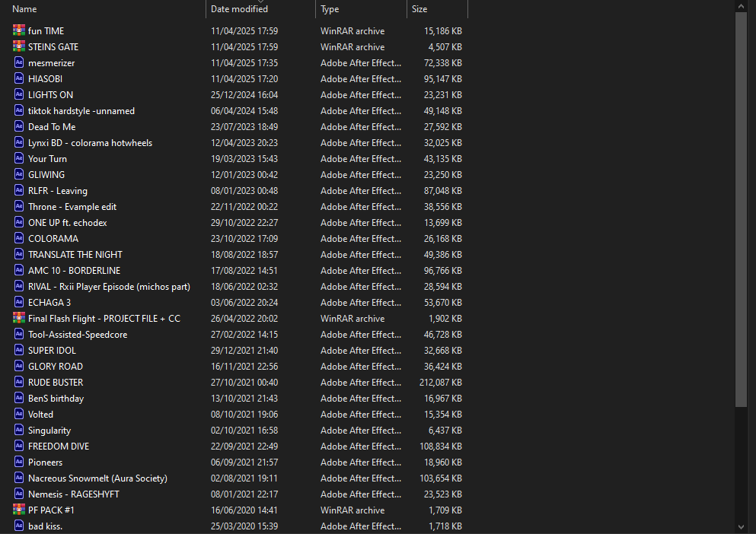756x534 pixels.
Task: Click the vertical scrollbar thumb
Action: pos(741,210)
